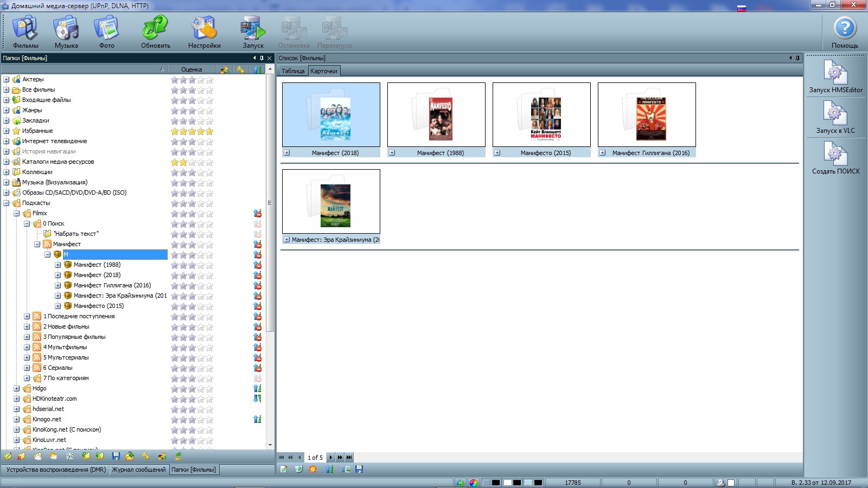Open Настройки settings from toolbar
This screenshot has height=488, width=868.
coord(204,31)
